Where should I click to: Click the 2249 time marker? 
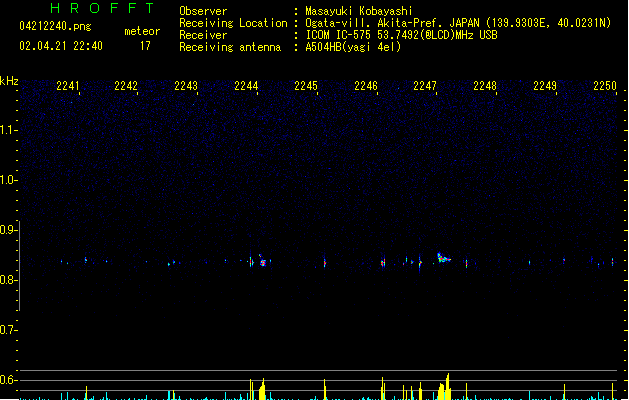[545, 86]
